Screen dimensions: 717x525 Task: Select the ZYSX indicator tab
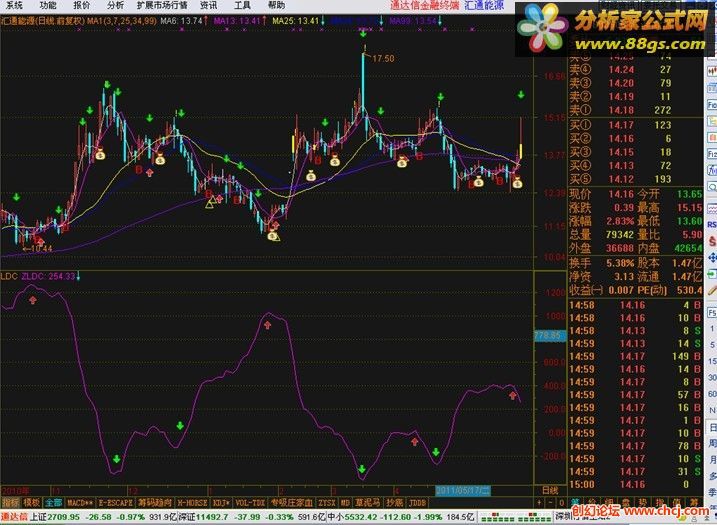[327, 503]
